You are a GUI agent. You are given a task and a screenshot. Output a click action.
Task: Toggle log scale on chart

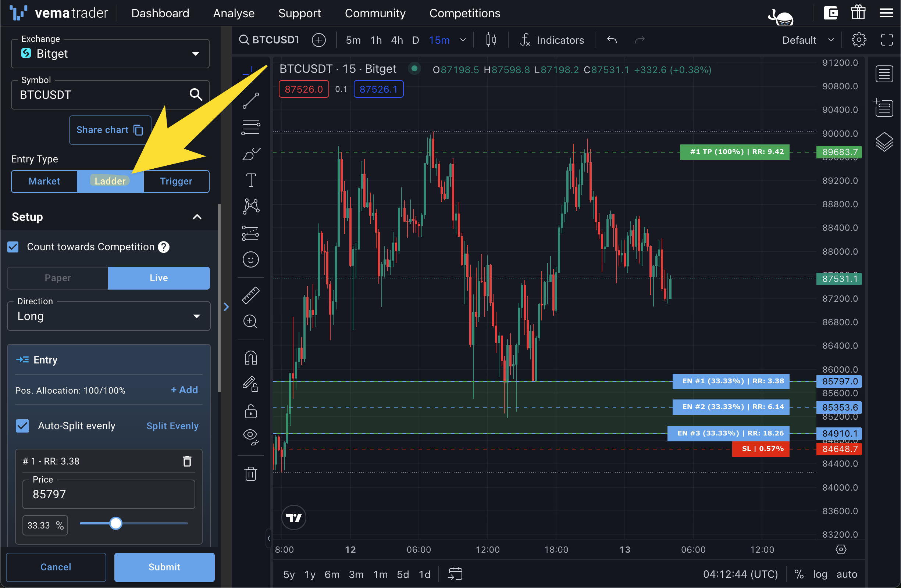coord(820,574)
